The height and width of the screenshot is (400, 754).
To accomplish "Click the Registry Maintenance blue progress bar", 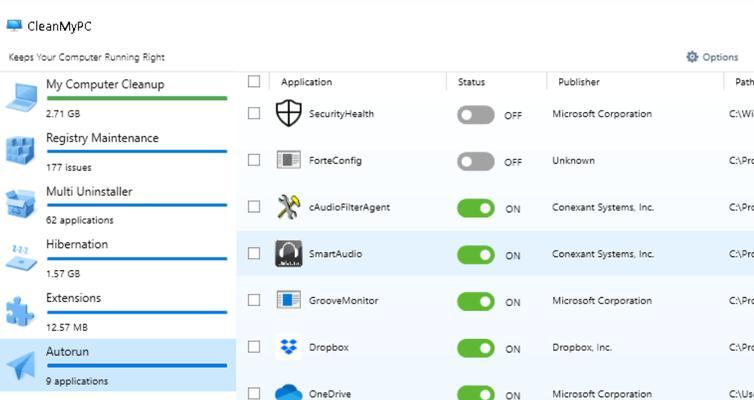I will 137,151.
